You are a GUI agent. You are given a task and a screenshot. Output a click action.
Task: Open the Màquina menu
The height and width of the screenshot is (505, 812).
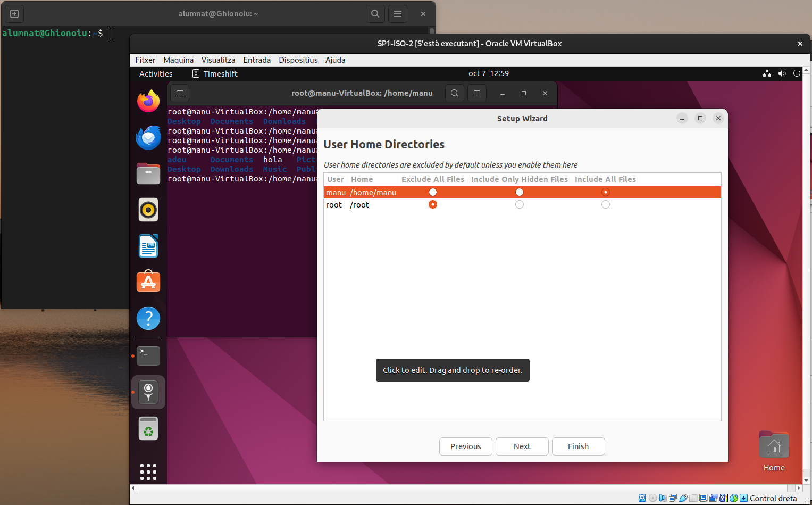(x=178, y=60)
